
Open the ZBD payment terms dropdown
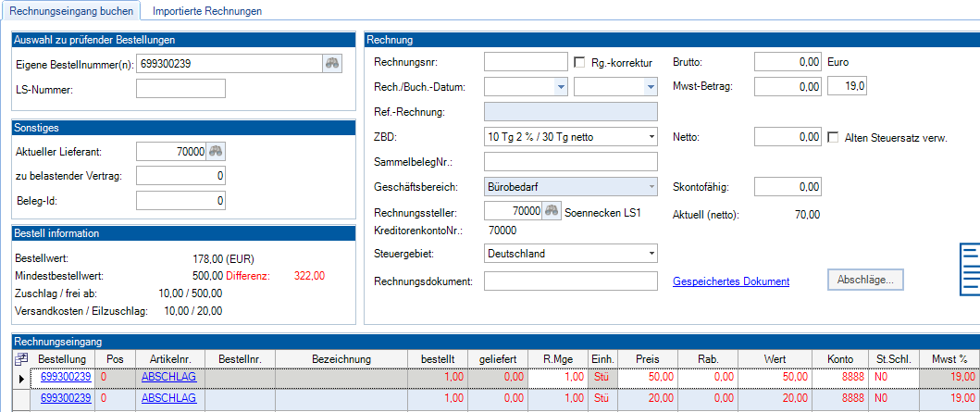651,137
